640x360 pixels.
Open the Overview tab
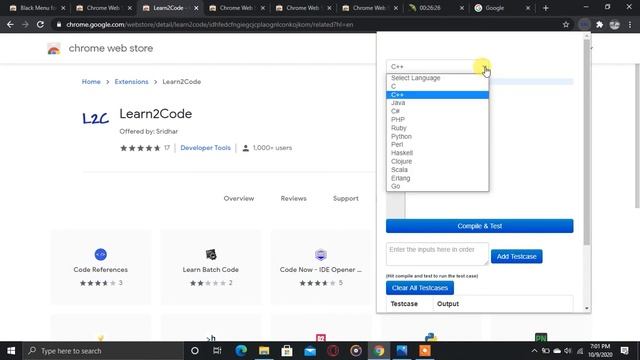239,198
